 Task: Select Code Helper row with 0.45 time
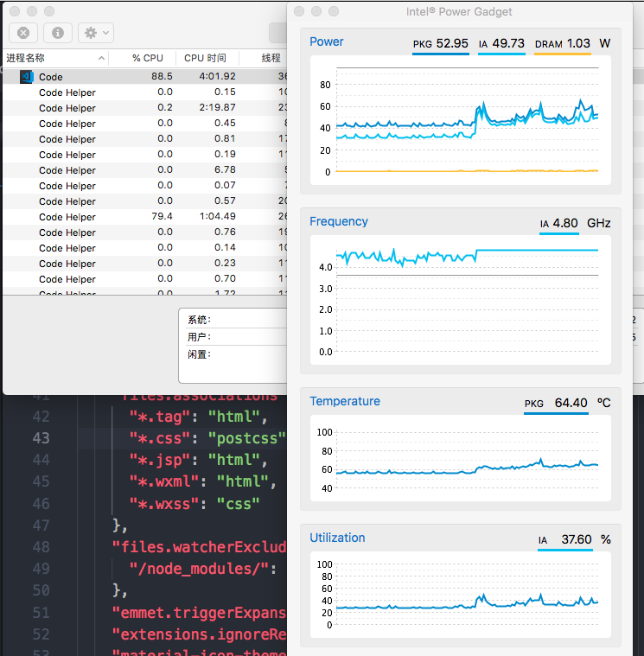144,124
